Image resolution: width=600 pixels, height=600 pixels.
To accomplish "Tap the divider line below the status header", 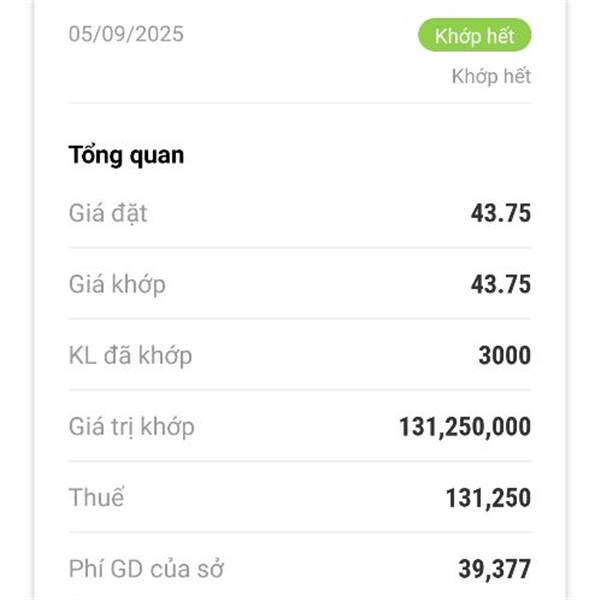I will pos(300,103).
